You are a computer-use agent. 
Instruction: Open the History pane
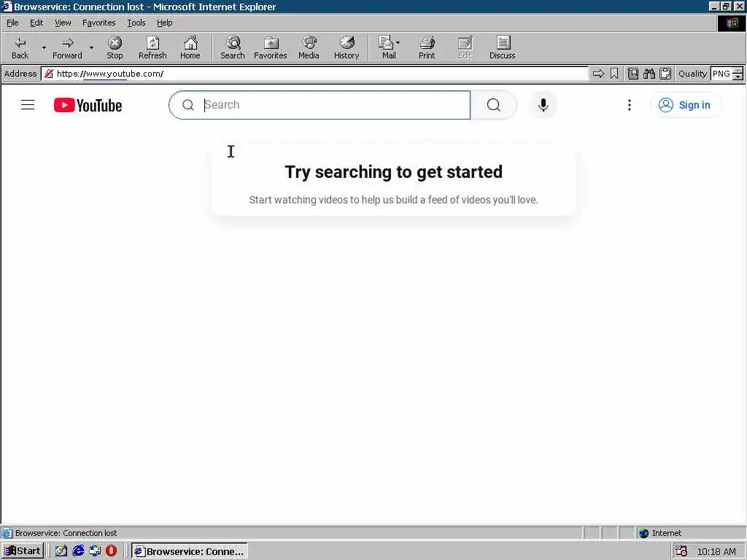(347, 47)
